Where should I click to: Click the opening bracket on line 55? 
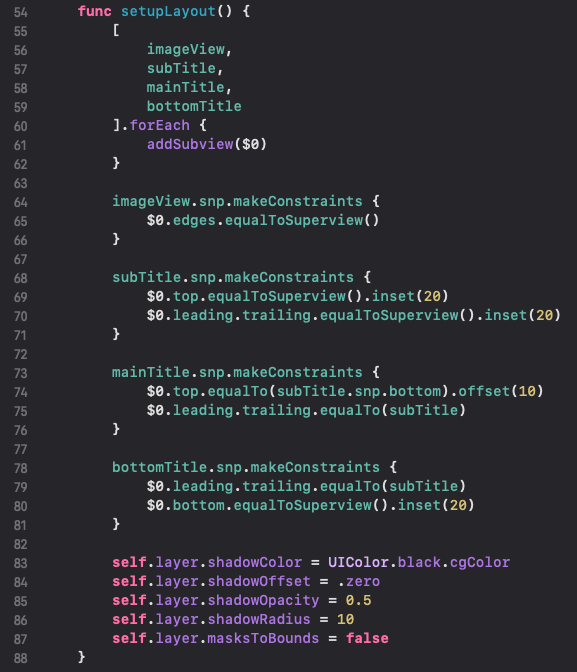116,30
